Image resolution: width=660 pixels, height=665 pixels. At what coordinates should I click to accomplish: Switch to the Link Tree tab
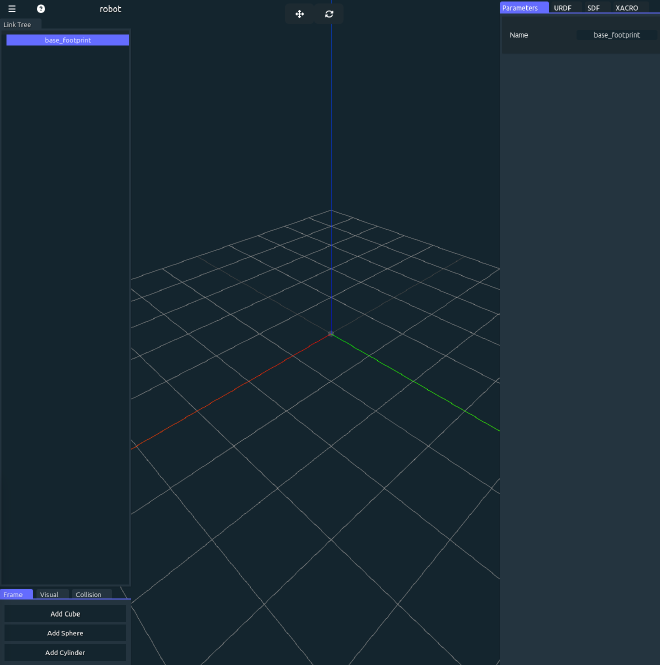[x=20, y=25]
